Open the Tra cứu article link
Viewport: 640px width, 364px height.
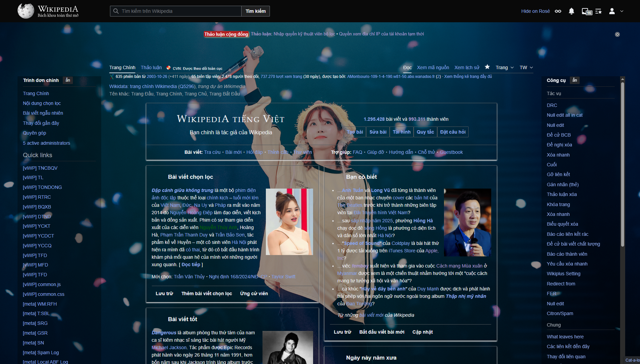212,152
